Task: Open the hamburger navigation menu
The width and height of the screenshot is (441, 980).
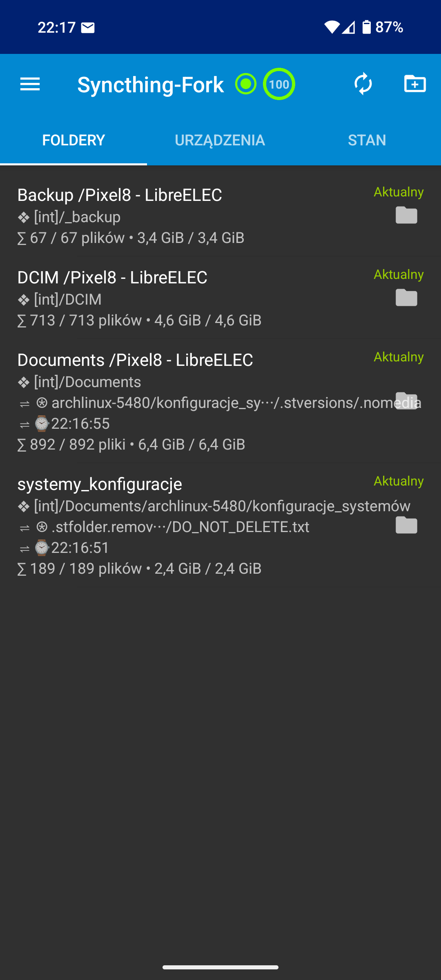Action: pyautogui.click(x=30, y=85)
